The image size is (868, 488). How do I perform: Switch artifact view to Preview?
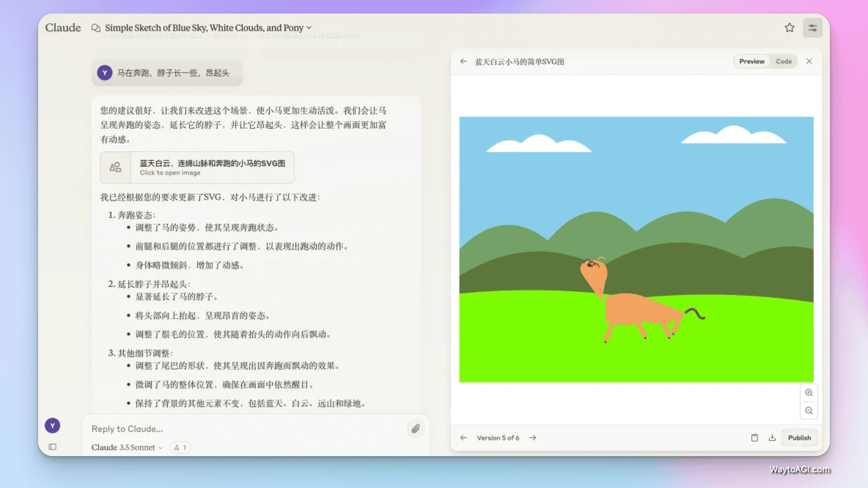(x=751, y=62)
